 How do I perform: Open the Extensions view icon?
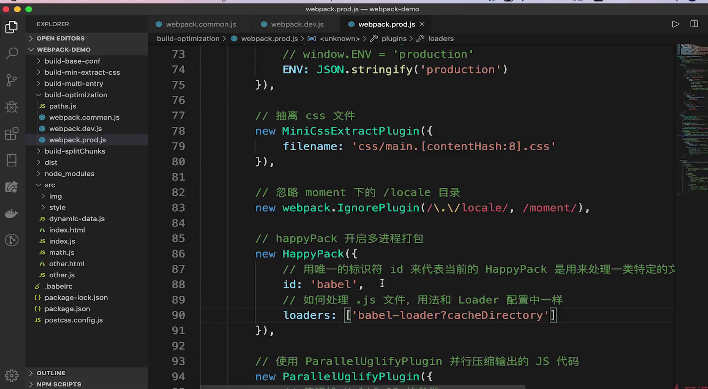[x=11, y=134]
